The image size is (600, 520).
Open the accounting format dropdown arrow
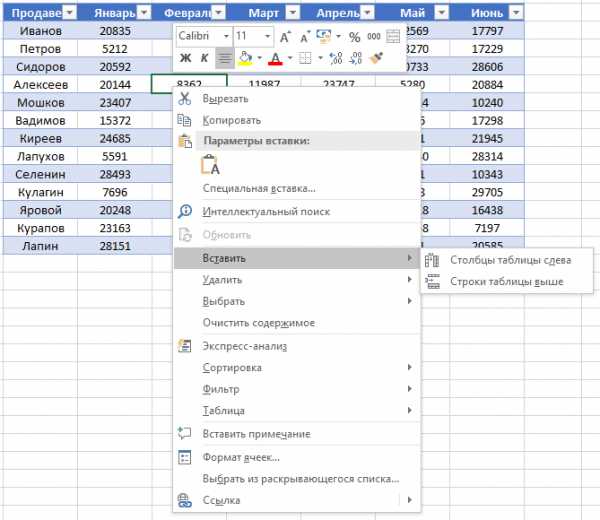pyautogui.click(x=338, y=36)
